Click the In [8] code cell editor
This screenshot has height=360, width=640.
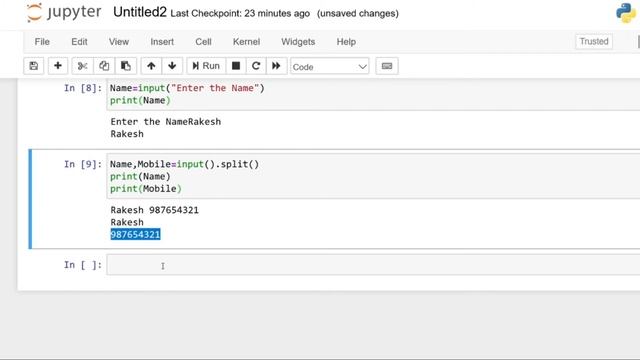(x=373, y=94)
